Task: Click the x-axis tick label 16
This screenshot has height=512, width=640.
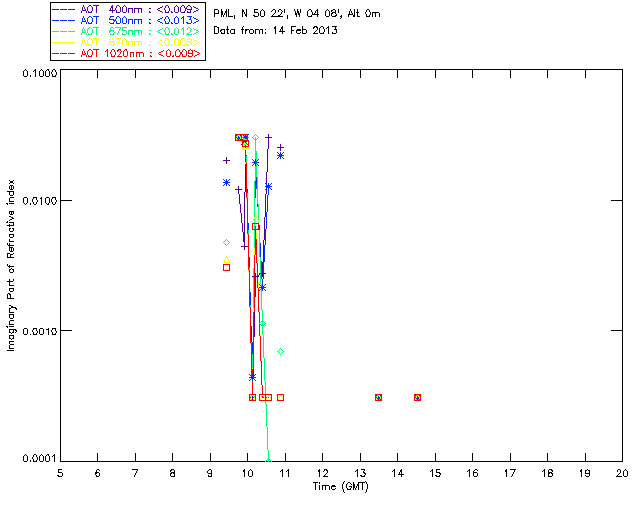Action: coord(473,473)
